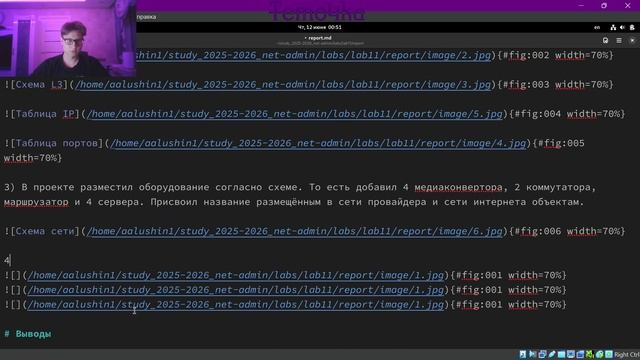This screenshot has height=360, width=640.
Task: Restore down the VirtualBox window
Action: 604,6
